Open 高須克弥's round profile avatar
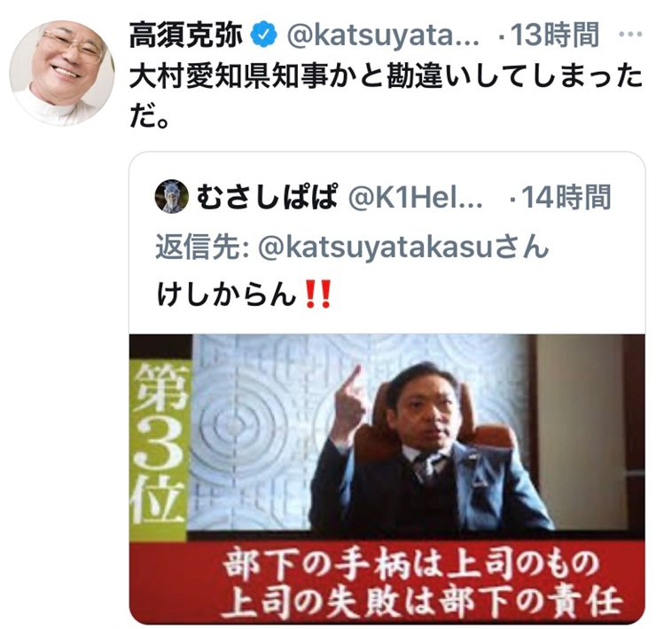The image size is (672, 629). [x=62, y=73]
